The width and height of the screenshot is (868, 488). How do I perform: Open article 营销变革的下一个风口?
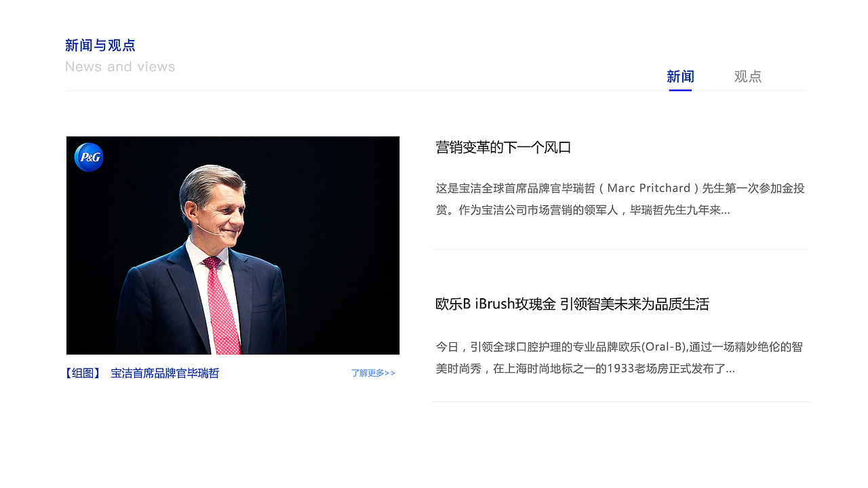tap(503, 148)
